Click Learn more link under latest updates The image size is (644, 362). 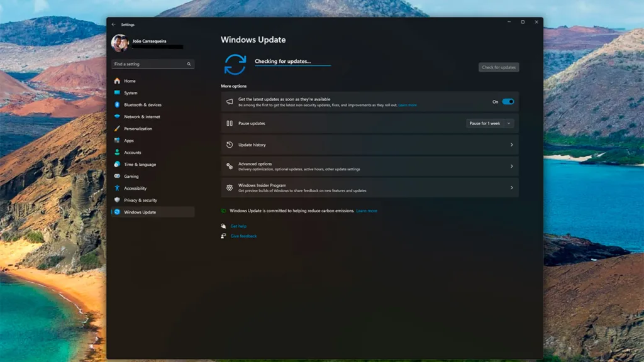coord(408,105)
